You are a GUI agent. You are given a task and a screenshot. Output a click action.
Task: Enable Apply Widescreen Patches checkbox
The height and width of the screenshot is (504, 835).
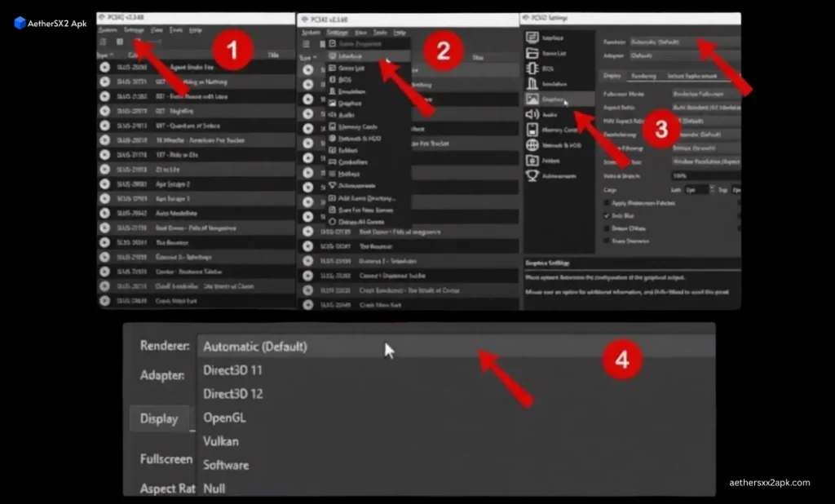tap(607, 203)
